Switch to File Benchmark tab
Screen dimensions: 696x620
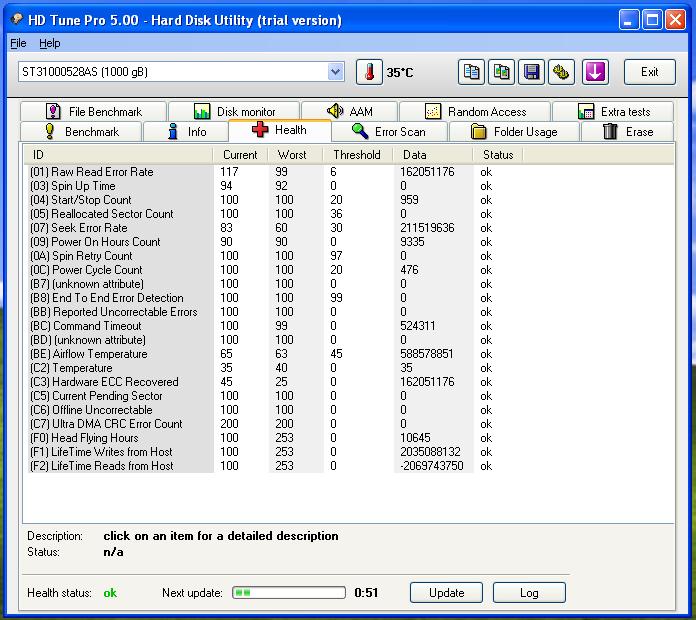click(93, 111)
